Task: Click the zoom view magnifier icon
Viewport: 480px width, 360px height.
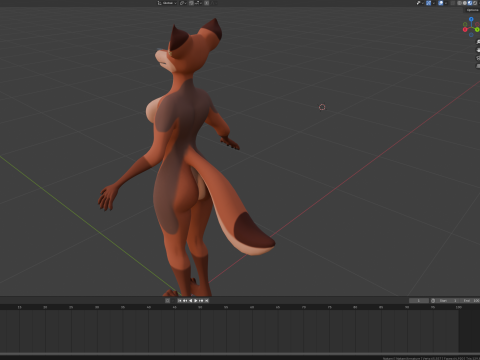Action: pos(478,42)
